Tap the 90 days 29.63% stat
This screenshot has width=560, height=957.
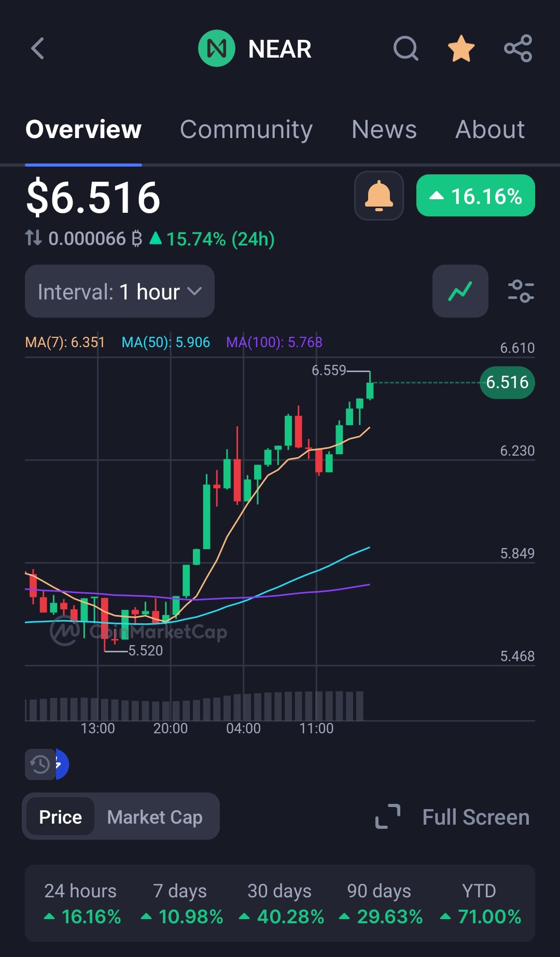pos(380,904)
